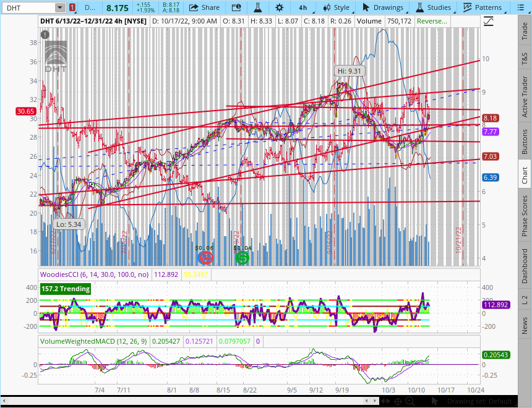Click the red phone earnings event icon

point(205,258)
